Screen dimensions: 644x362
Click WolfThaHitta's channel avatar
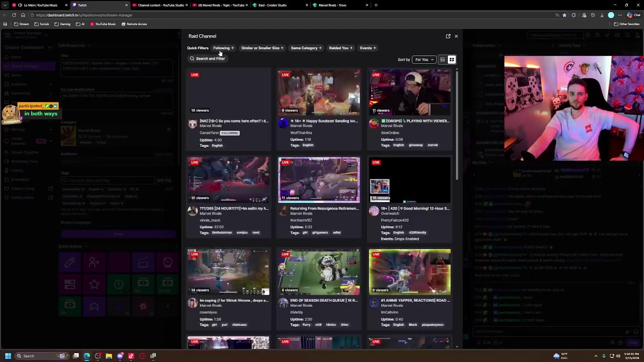pos(283,124)
